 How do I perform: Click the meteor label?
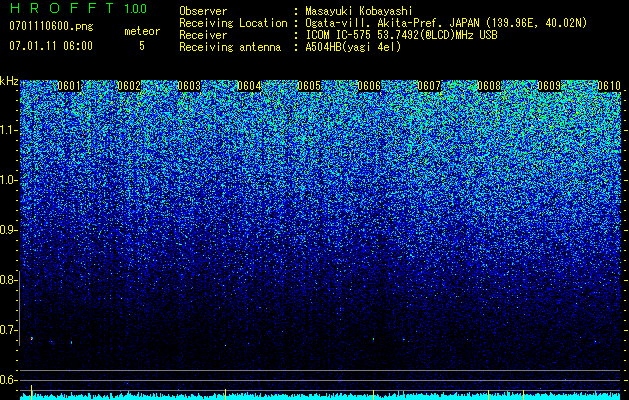(142, 31)
